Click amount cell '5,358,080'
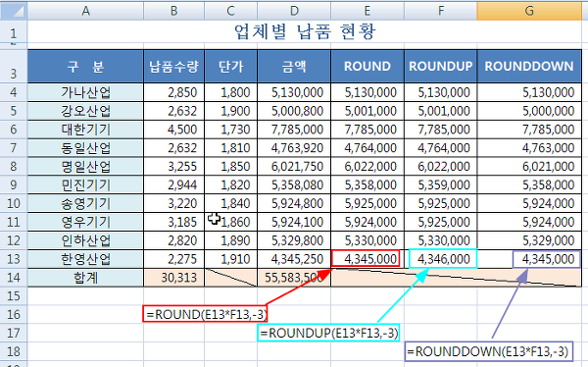This screenshot has height=367, width=588. pyautogui.click(x=294, y=184)
